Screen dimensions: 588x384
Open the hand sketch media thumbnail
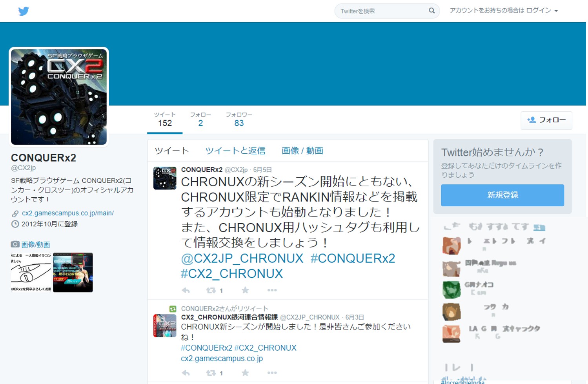[31, 273]
